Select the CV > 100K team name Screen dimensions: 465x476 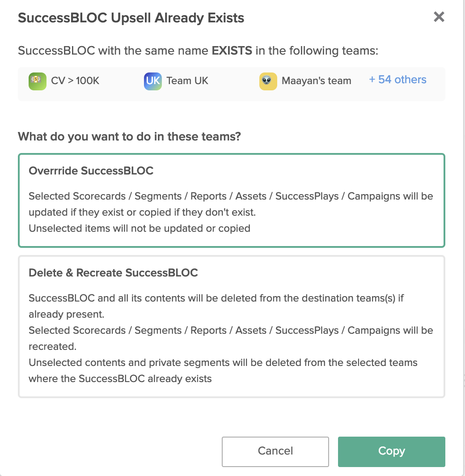point(75,81)
